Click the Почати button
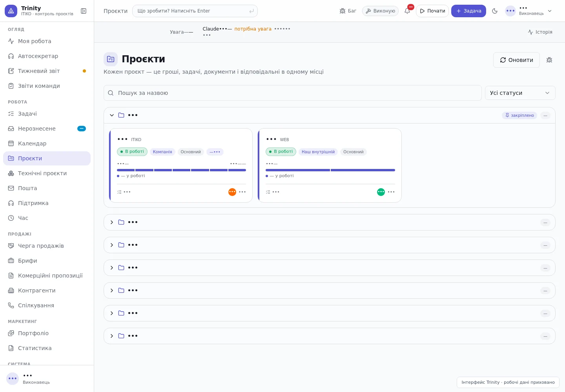Screen dimensions: 565x392 pos(432,11)
